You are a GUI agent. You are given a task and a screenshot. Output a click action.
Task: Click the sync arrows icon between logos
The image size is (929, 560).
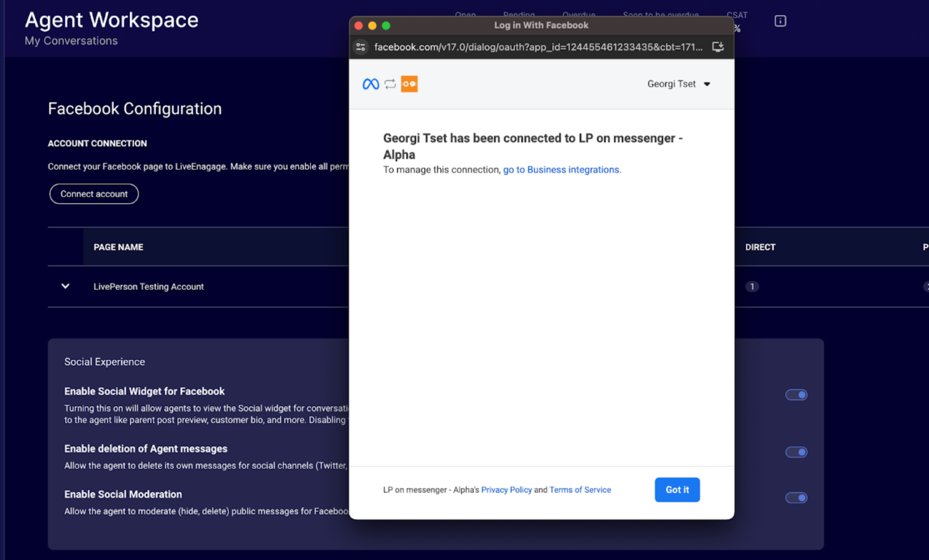click(390, 84)
